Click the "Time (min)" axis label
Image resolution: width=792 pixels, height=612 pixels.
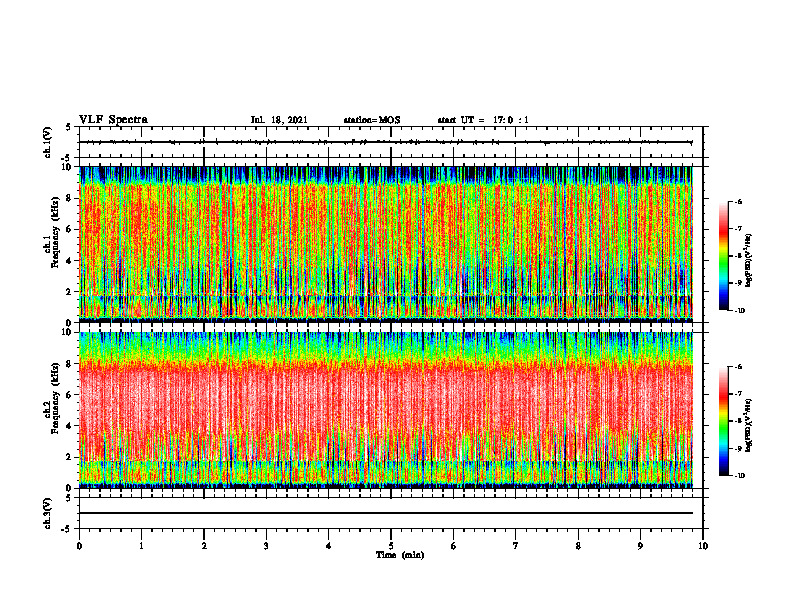(400, 555)
